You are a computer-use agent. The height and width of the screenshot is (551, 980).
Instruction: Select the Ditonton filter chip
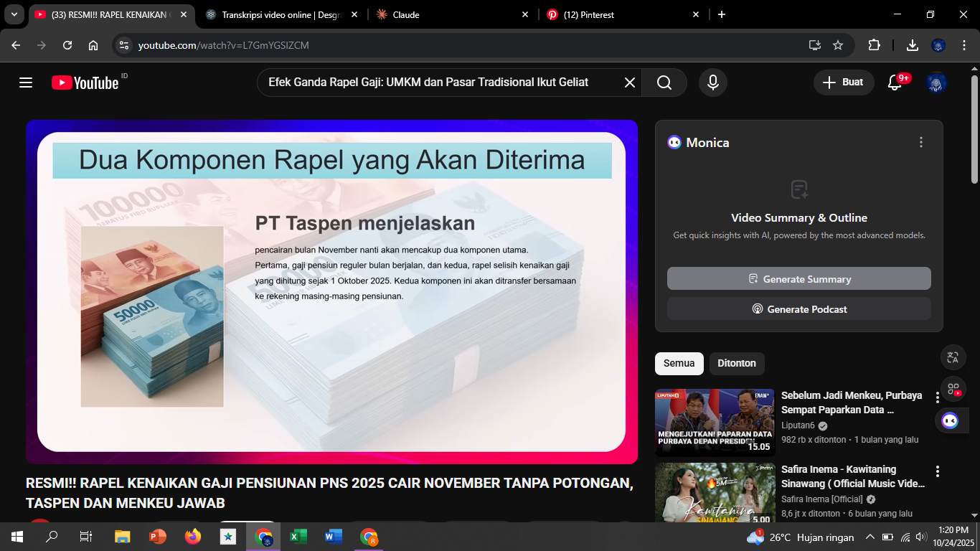click(737, 363)
